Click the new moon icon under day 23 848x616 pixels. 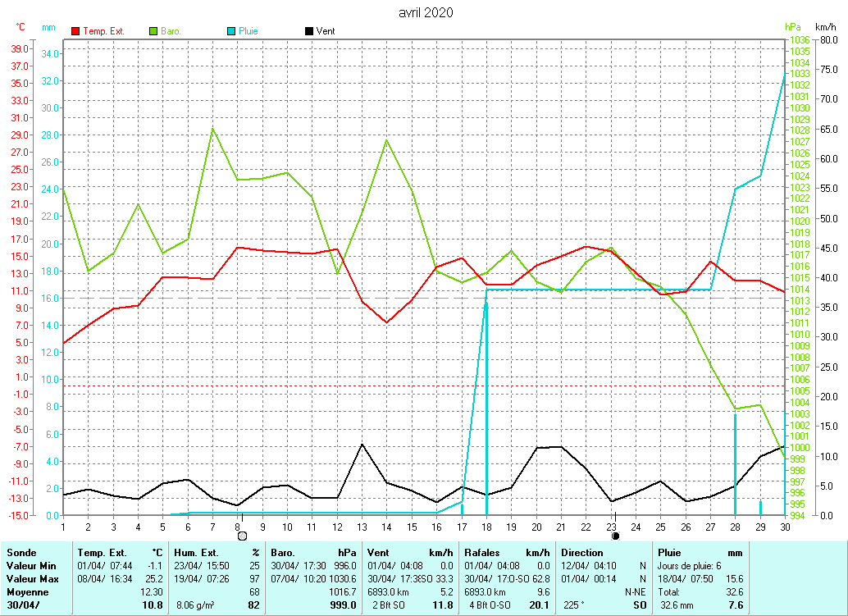pos(615,536)
